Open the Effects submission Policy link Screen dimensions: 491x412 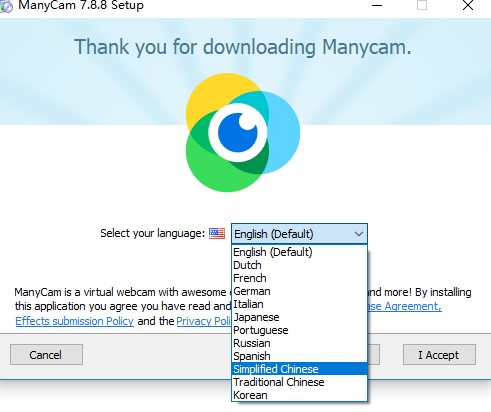(x=74, y=321)
